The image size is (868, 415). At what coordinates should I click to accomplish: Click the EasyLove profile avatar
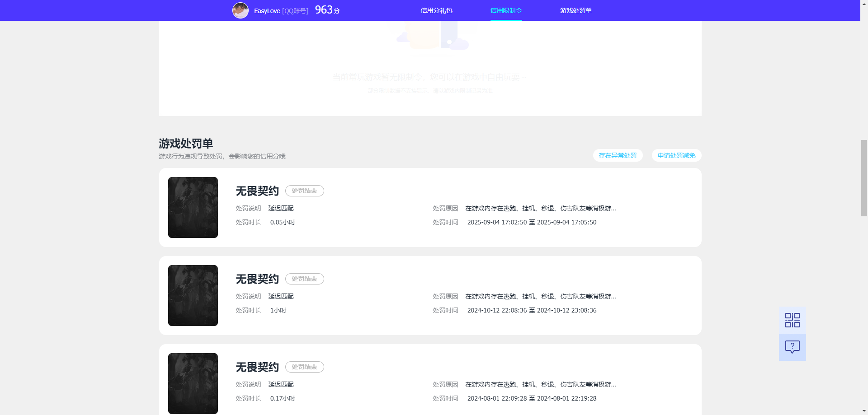point(240,10)
